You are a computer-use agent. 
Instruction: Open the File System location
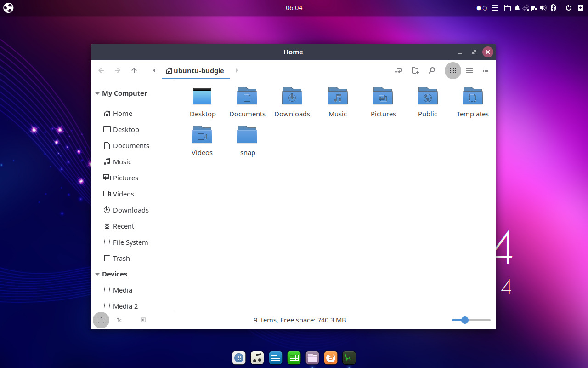pos(130,242)
